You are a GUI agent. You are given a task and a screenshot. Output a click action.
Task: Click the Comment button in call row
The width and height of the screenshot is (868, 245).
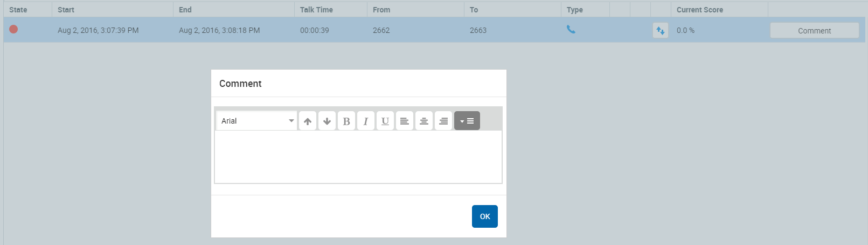coord(814,31)
